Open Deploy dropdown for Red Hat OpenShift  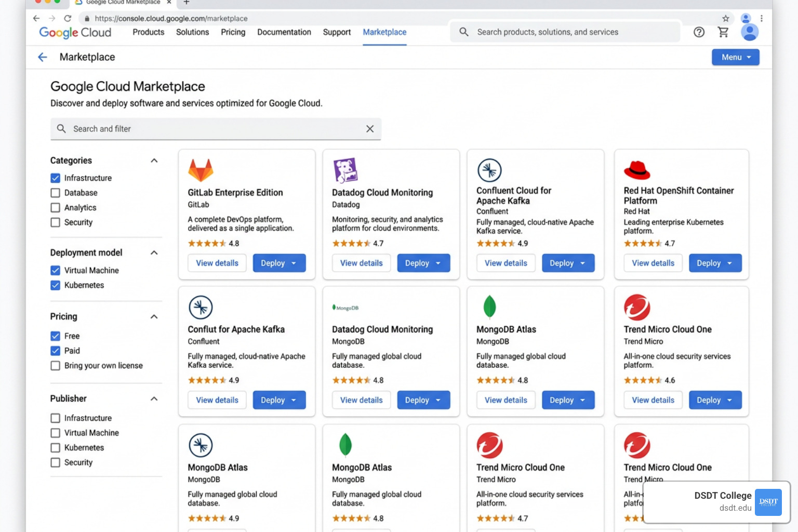(x=715, y=263)
